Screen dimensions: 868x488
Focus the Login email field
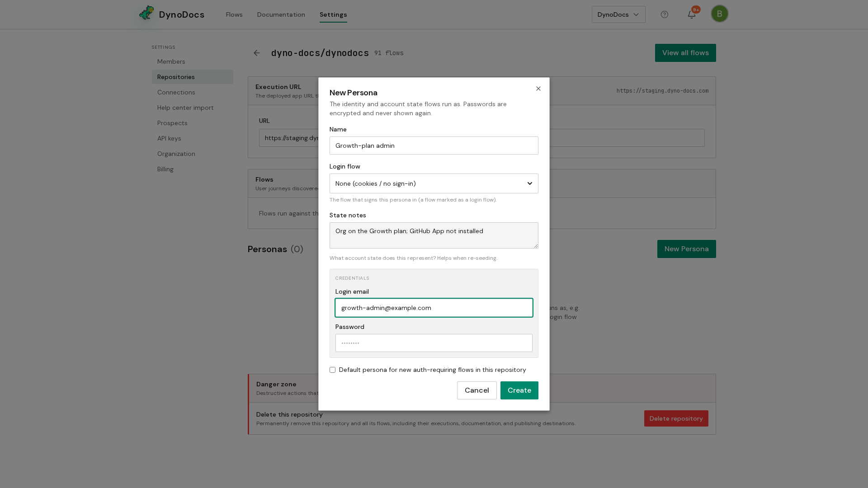[434, 308]
